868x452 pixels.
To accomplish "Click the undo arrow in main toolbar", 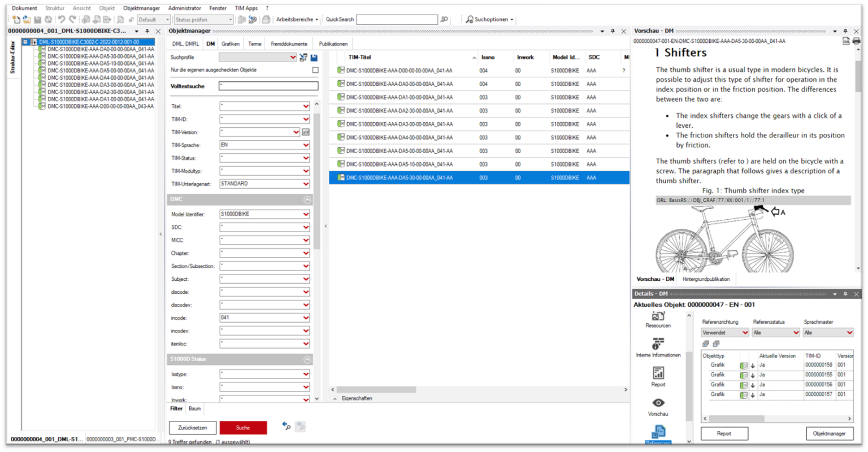I will (x=62, y=20).
